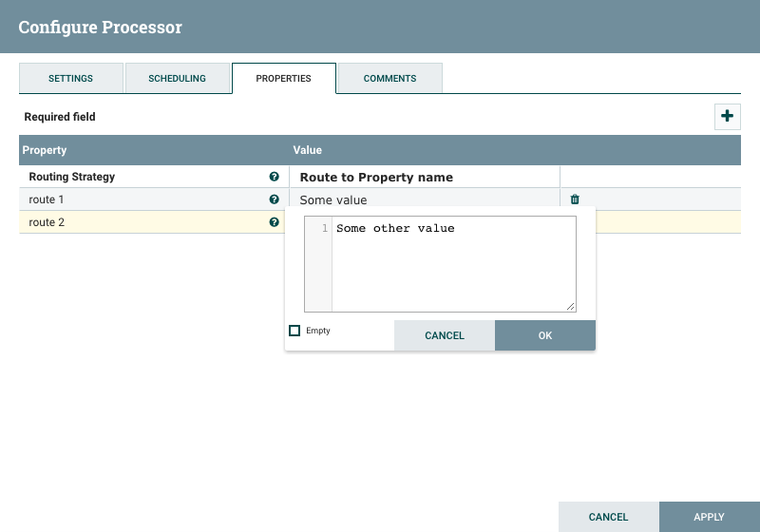Switch to the Settings tab

[x=71, y=78]
